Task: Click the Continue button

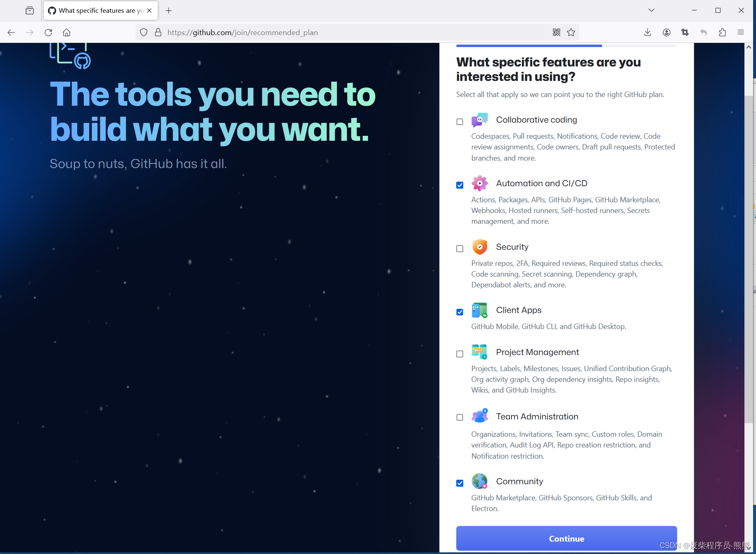Action: [x=566, y=538]
